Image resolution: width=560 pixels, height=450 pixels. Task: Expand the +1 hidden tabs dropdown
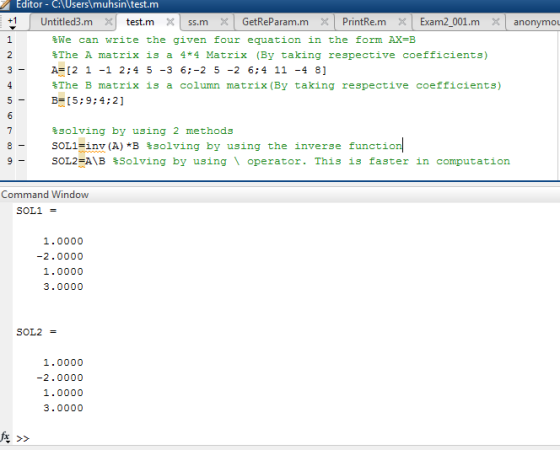tap(12, 23)
